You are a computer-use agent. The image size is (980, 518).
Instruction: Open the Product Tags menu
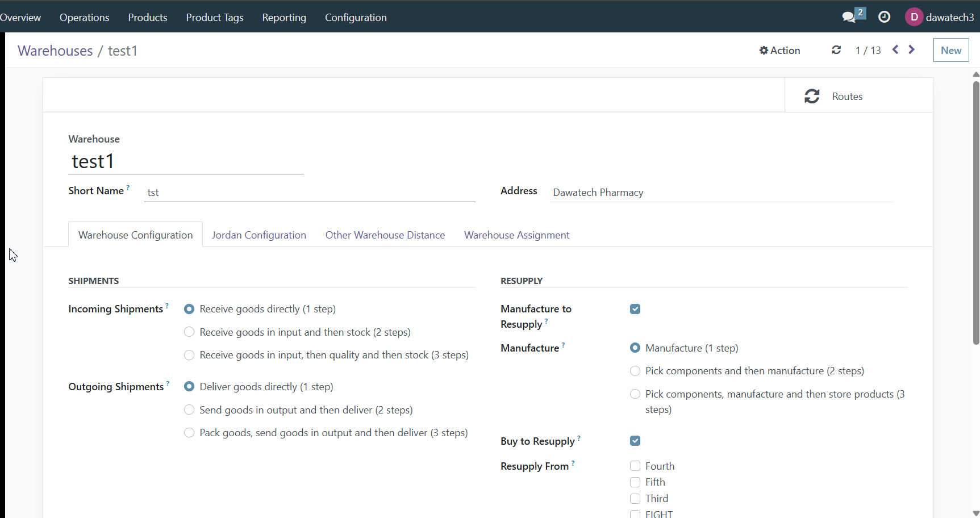pyautogui.click(x=215, y=18)
